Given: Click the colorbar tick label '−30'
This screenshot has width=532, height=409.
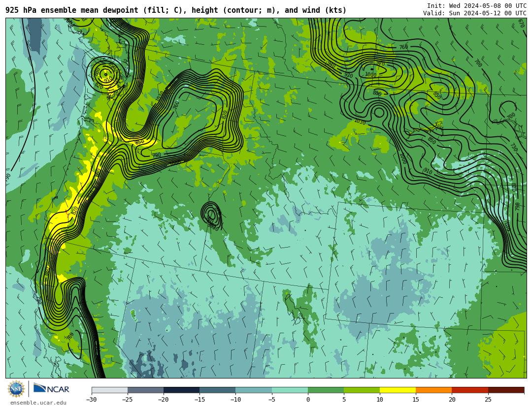Looking at the screenshot, I should point(91,400).
